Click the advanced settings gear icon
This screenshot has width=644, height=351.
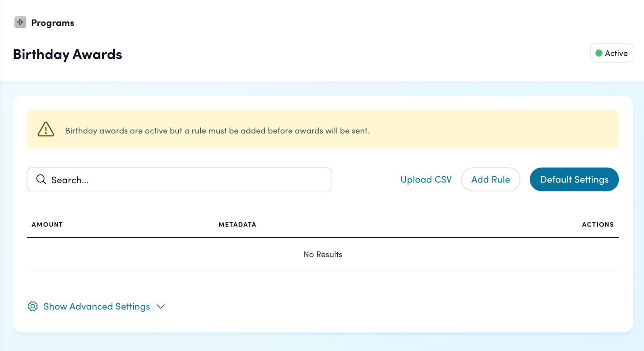coord(33,306)
